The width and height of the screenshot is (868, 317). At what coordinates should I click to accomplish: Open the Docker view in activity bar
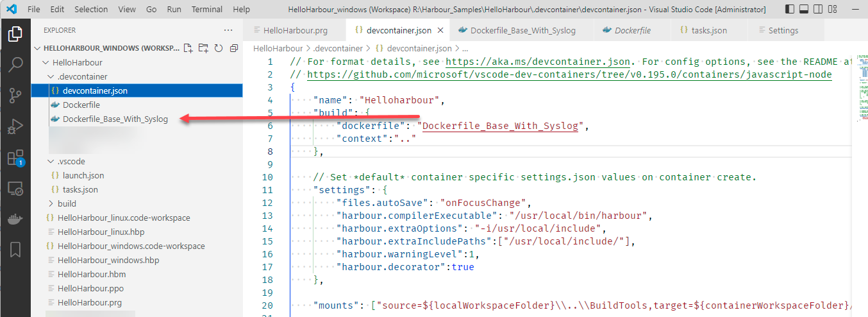point(15,219)
